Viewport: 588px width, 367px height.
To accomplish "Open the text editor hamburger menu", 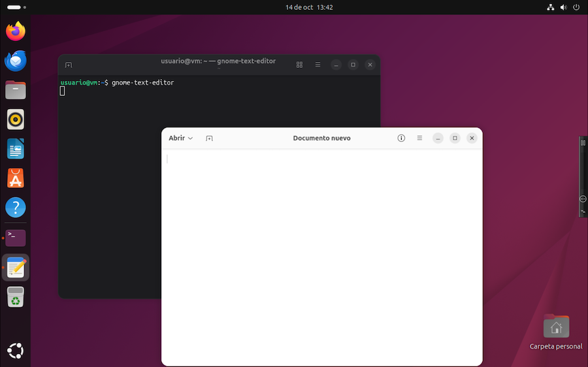I will pos(419,138).
